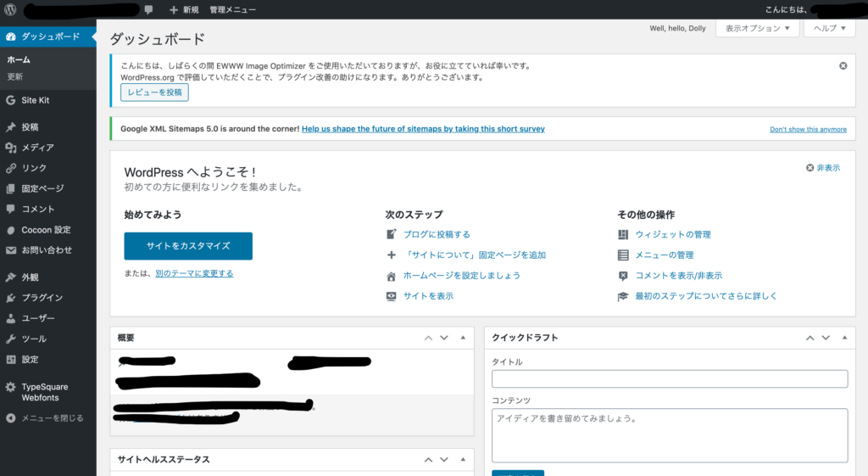Select the 更新 submenu item
Image resolution: width=868 pixels, height=476 pixels.
pos(15,76)
